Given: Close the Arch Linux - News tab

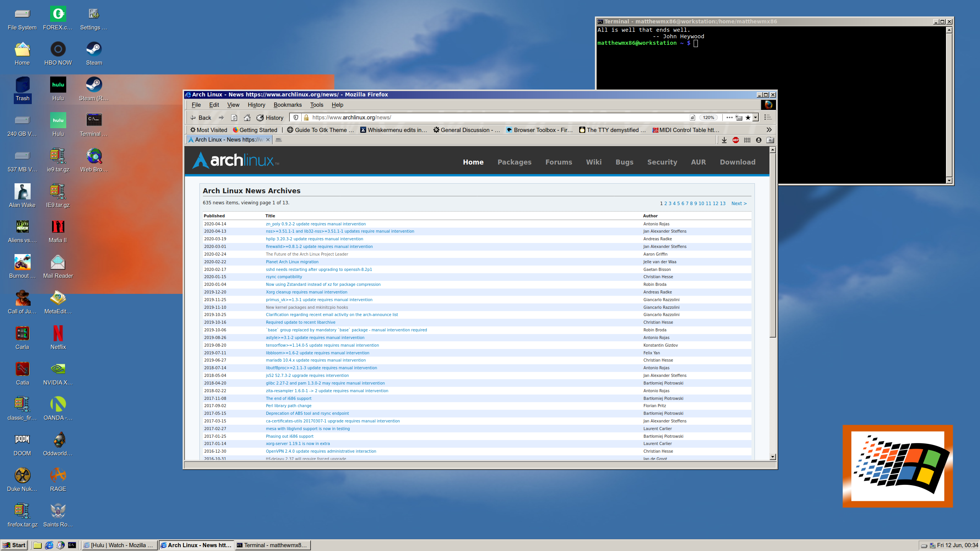Looking at the screenshot, I should click(x=268, y=140).
